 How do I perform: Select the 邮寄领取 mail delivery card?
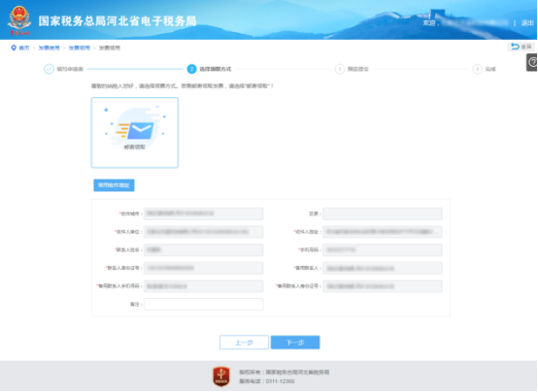pos(135,133)
